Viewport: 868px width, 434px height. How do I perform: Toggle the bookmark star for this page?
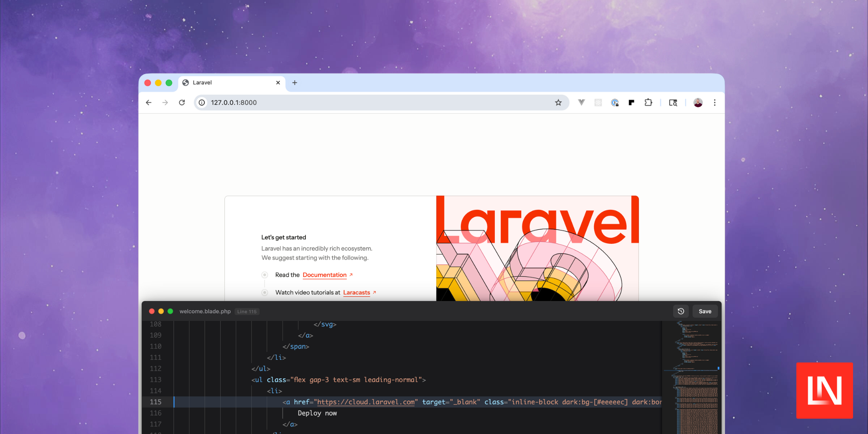[x=558, y=102]
